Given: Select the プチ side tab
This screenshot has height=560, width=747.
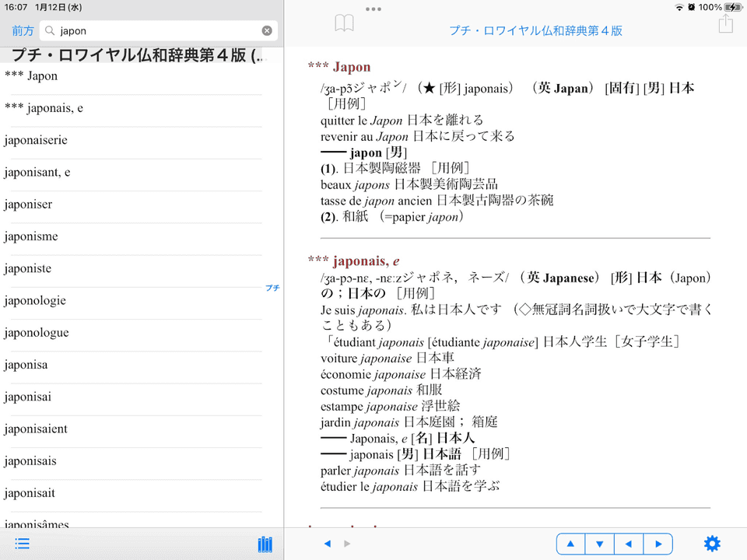Looking at the screenshot, I should pos(272,288).
